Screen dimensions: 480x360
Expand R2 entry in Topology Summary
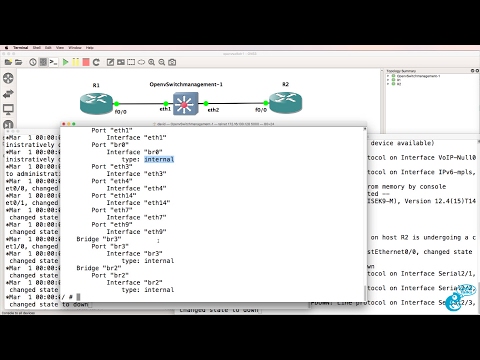pyautogui.click(x=388, y=84)
